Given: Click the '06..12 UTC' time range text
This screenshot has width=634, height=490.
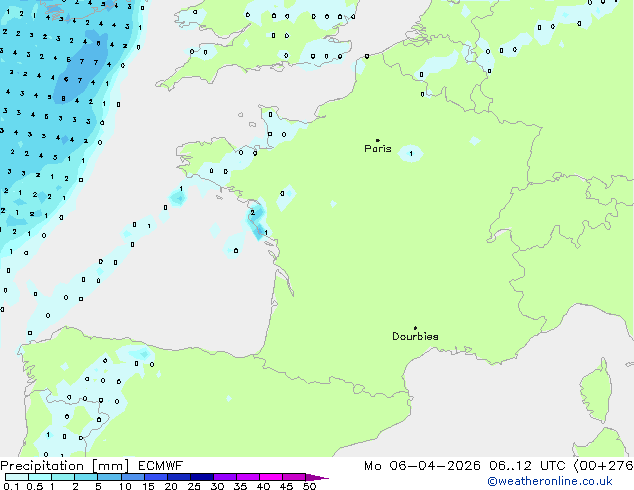Looking at the screenshot, I should click(527, 466).
